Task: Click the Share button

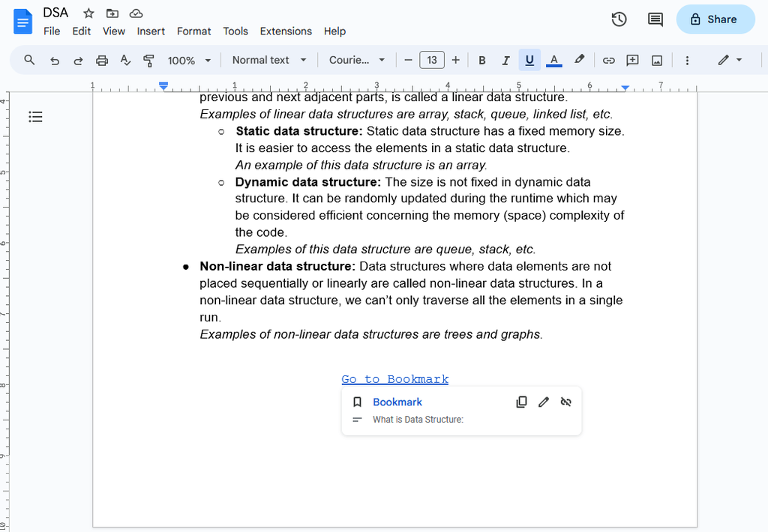Action: pos(715,19)
